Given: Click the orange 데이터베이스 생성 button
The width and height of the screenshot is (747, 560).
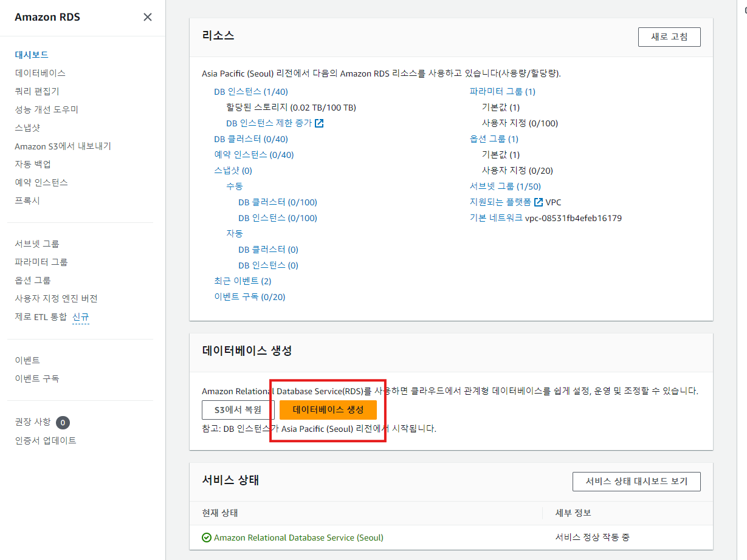Looking at the screenshot, I should [327, 410].
